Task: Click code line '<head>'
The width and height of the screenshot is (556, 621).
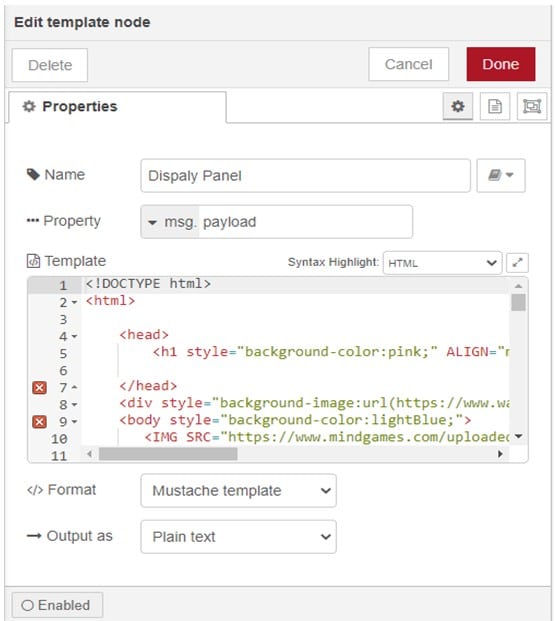Action: pos(144,335)
